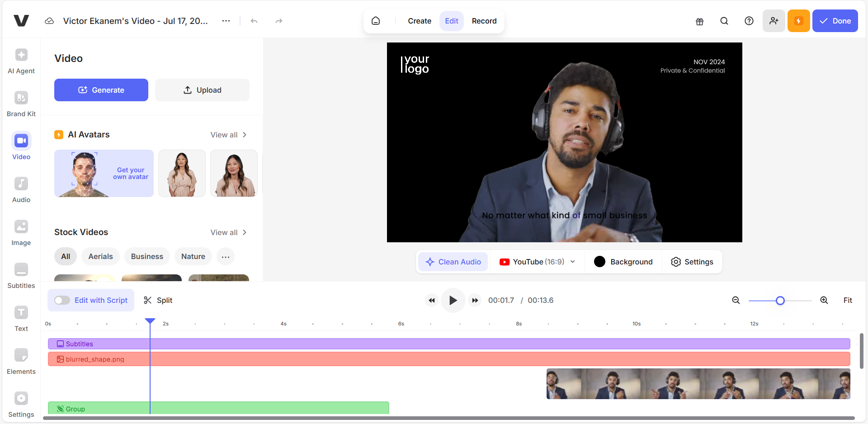Viewport: 868px width, 424px height.
Task: Open the YouTube aspect ratio dropdown
Action: [572, 262]
